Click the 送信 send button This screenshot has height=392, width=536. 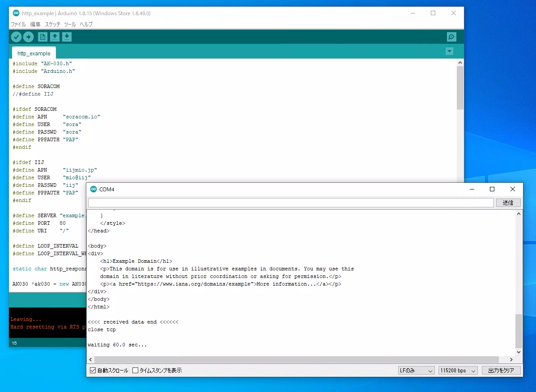click(508, 203)
